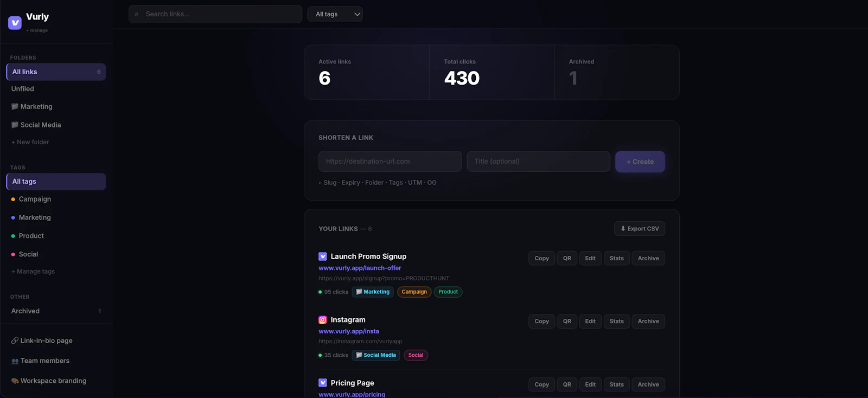Image resolution: width=868 pixels, height=398 pixels.
Task: Click the vurly.app/signup?promo=PRODUCTHUNT destination text
Action: (384, 279)
